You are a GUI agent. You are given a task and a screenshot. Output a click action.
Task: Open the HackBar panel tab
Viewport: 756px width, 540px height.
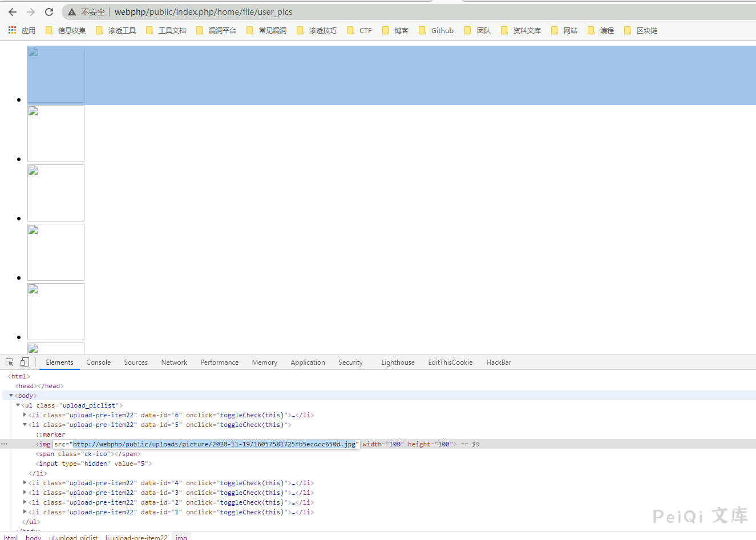tap(499, 362)
